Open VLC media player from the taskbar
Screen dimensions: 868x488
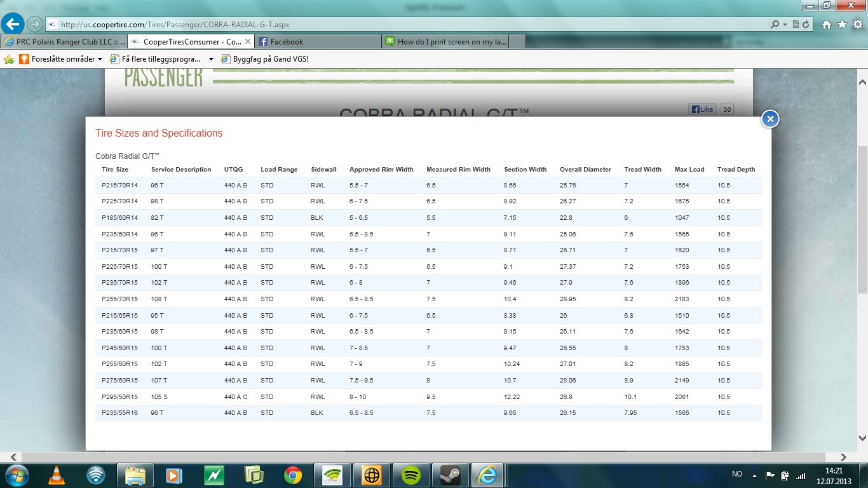click(57, 475)
